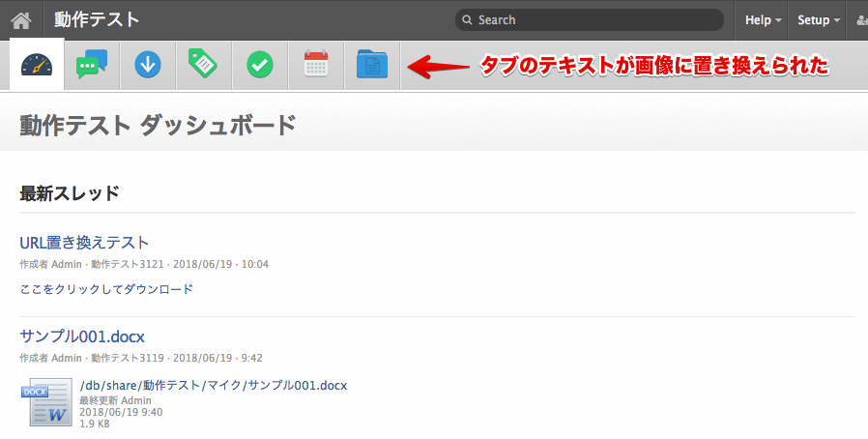The width and height of the screenshot is (868, 439).
Task: Click the 動作テスト ダッシュボード page heading
Action: (159, 125)
